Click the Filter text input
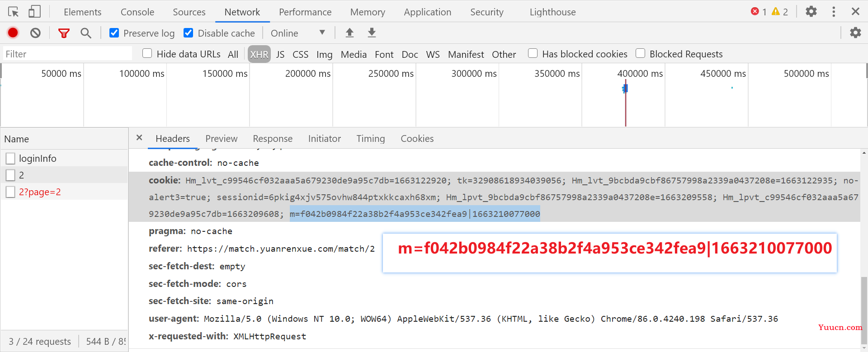 (x=67, y=54)
